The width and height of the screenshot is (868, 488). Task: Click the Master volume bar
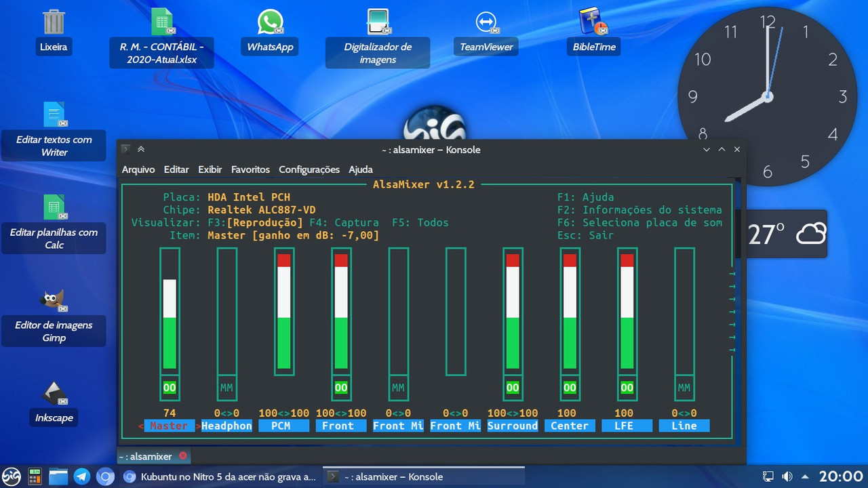pos(170,310)
